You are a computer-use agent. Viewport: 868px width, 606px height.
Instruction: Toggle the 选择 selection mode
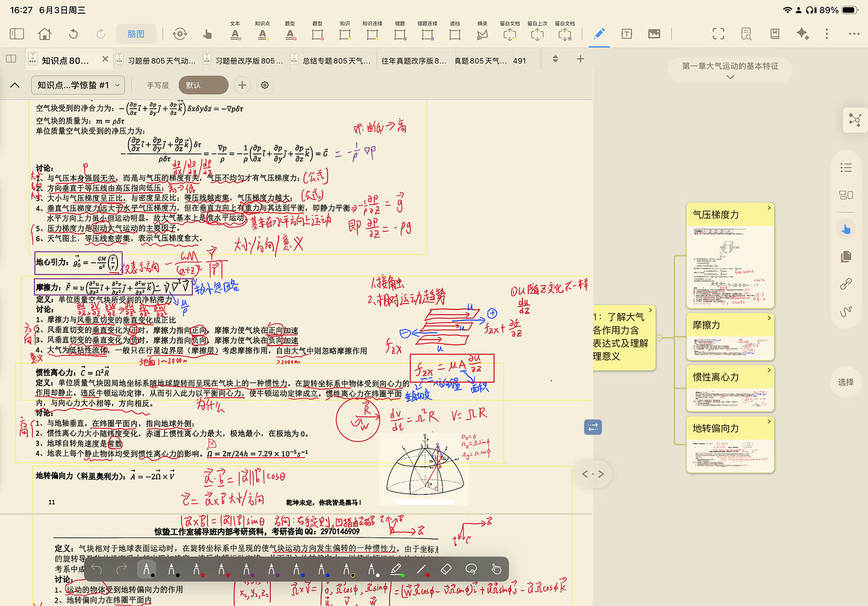846,382
